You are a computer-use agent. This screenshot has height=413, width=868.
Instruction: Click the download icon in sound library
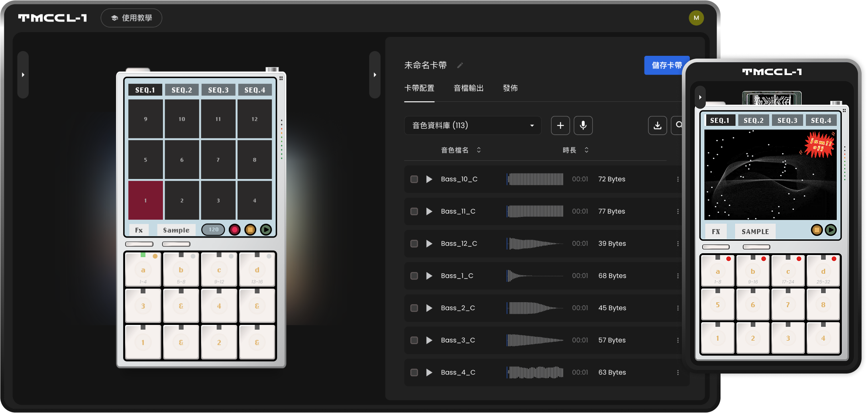(657, 126)
